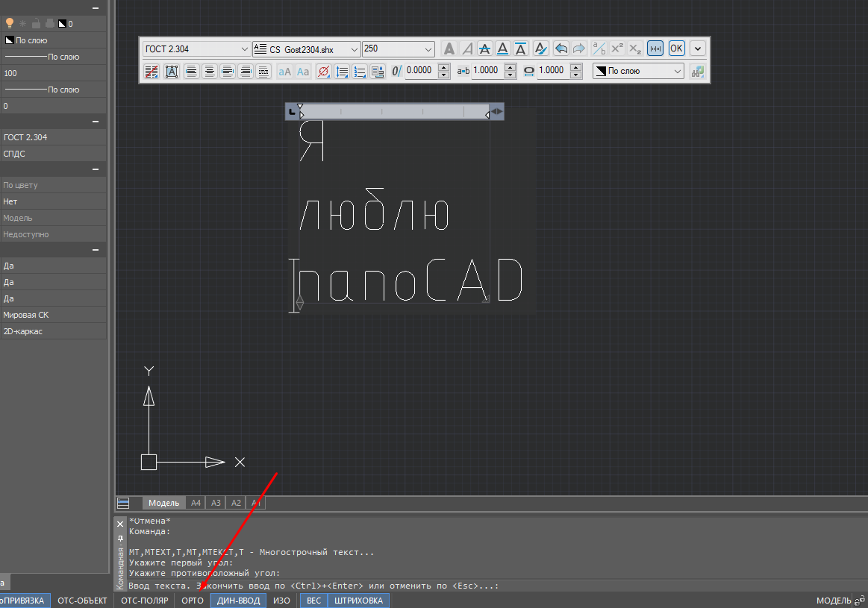Viewport: 868px width, 608px height.
Task: Click the layer color swatch next to 0
Action: point(62,23)
